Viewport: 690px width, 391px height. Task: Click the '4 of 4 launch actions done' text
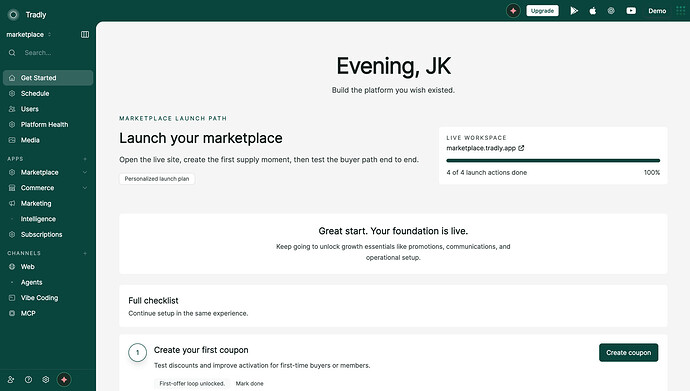(487, 172)
